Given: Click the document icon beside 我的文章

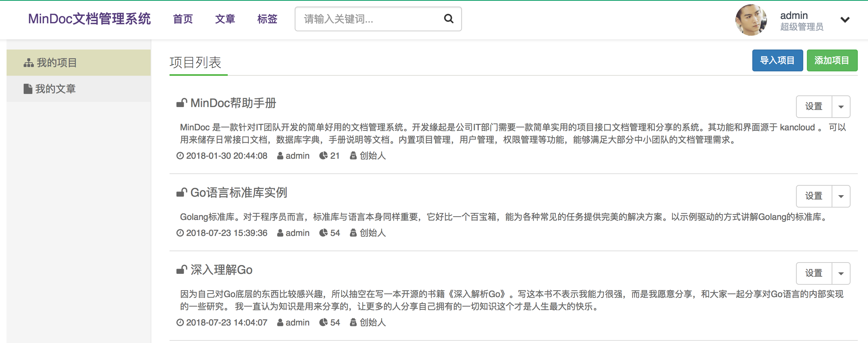Looking at the screenshot, I should click(x=28, y=88).
